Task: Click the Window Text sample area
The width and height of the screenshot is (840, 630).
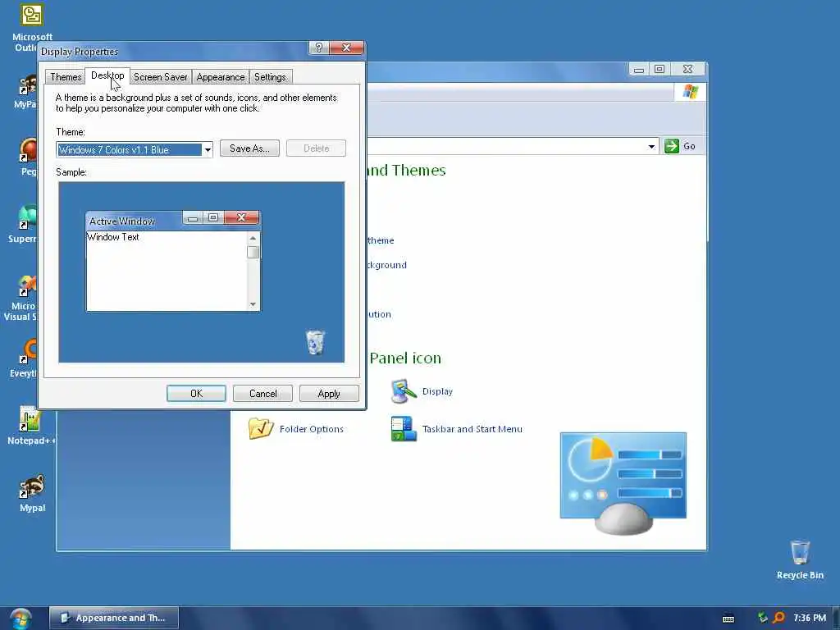Action: click(167, 271)
